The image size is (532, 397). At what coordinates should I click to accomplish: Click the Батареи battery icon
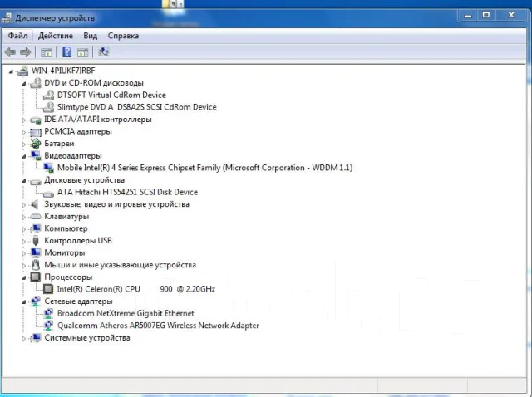tap(36, 144)
